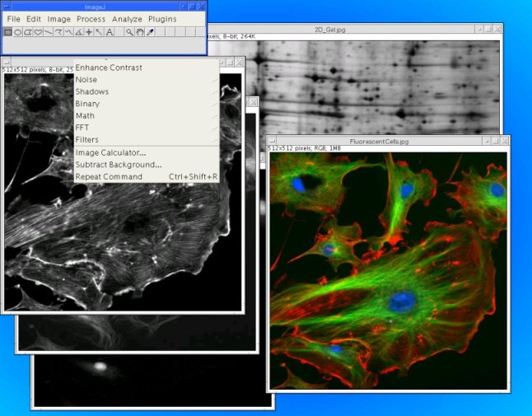Select the Crosshair point tool
This screenshot has height=416, width=532.
click(89, 32)
